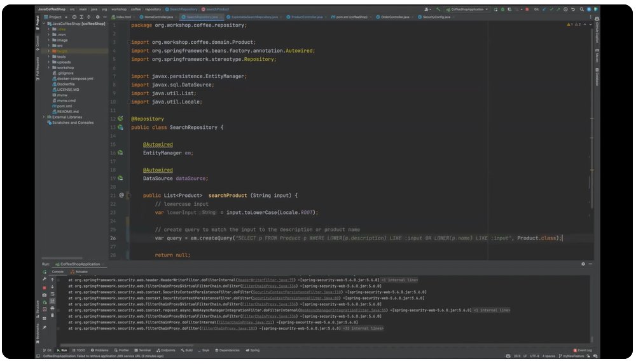636x364 pixels.
Task: Click wrench icon in Run panel
Action: click(x=45, y=279)
